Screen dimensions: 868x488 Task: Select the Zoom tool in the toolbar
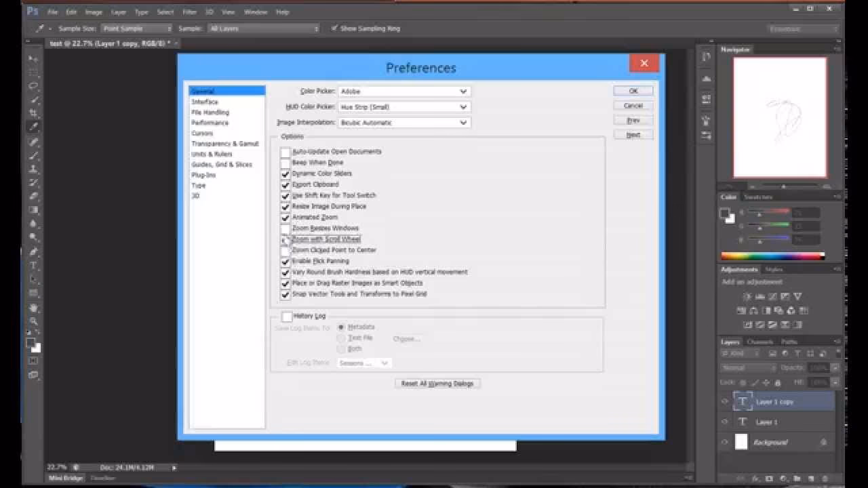tap(33, 321)
